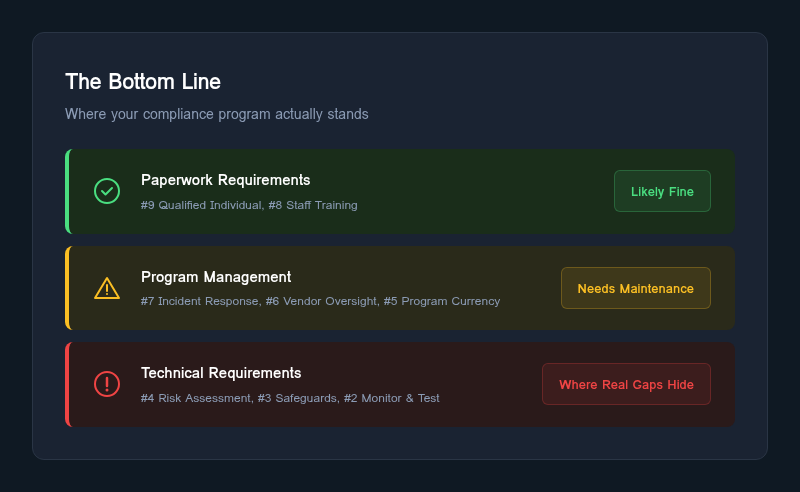
Task: Click the compliance program subtitle text
Action: point(216,114)
